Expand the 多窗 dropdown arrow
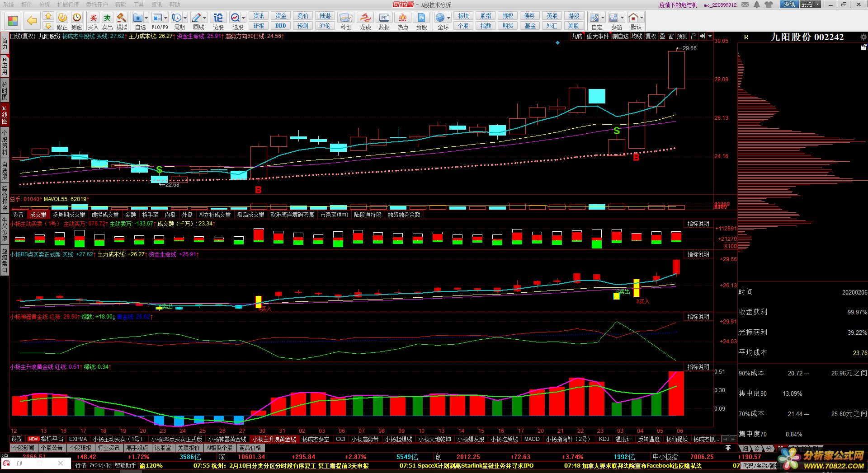This screenshot has height=473, width=868. (622, 18)
